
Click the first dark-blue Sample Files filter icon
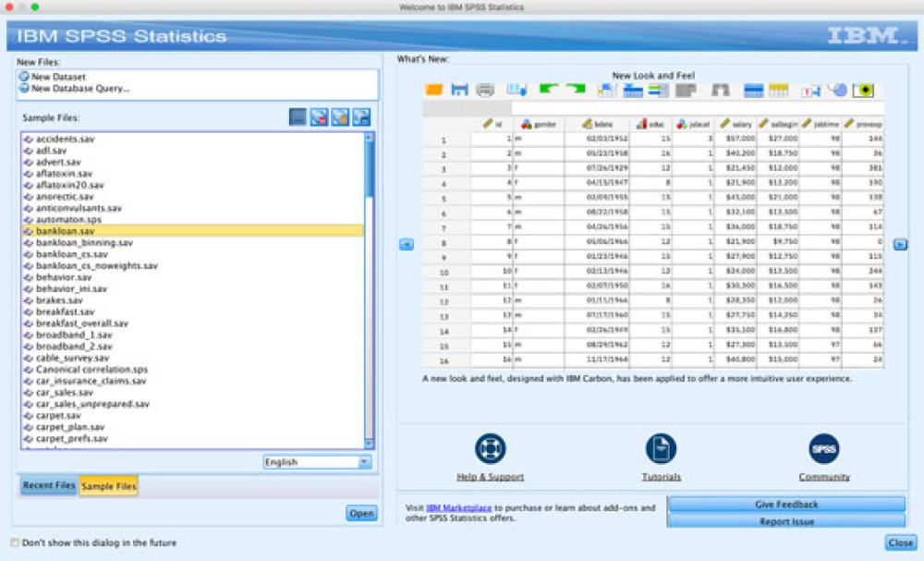pos(298,117)
